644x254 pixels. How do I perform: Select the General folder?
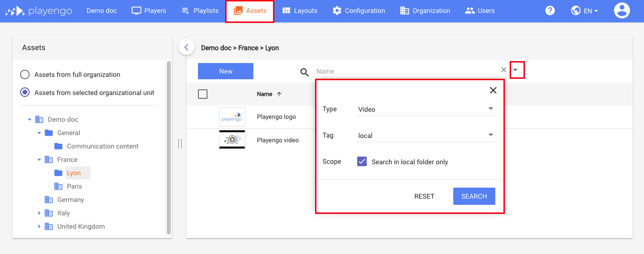68,133
